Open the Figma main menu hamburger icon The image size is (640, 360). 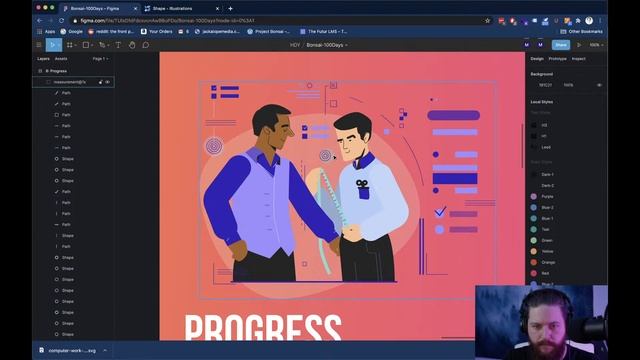pos(39,45)
